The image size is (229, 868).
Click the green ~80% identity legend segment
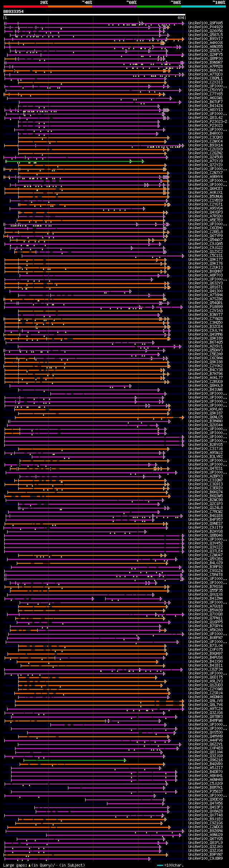[159, 6]
